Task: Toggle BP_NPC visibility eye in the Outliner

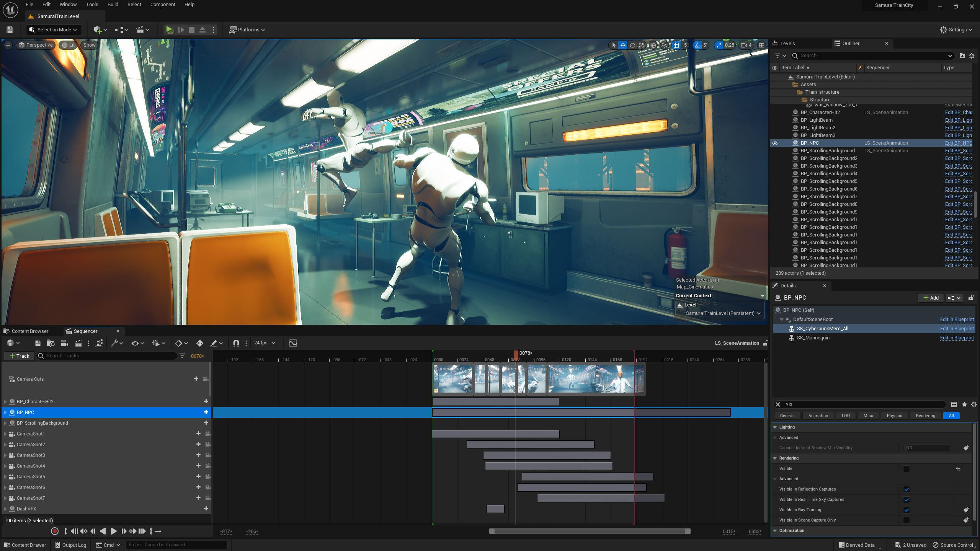Action: point(775,143)
